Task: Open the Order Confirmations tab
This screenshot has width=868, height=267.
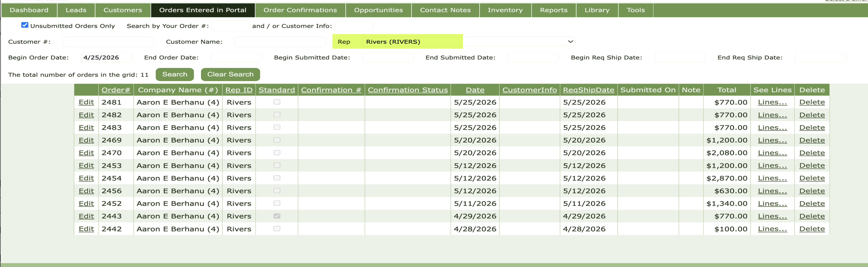Action: pyautogui.click(x=300, y=10)
